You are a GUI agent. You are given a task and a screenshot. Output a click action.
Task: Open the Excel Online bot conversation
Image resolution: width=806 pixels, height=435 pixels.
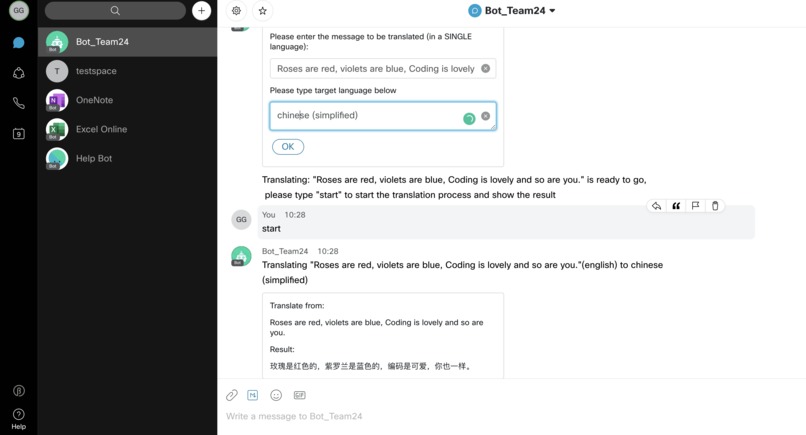pos(127,130)
